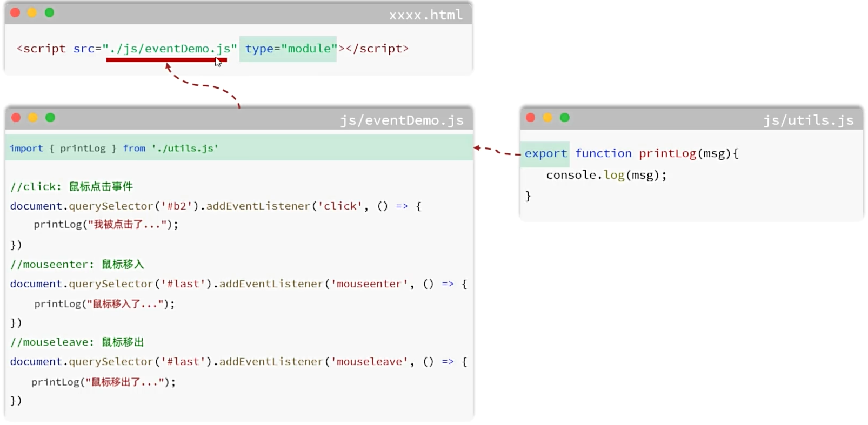
Task: Click the 'mouseenter' event name string
Action: pos(370,284)
